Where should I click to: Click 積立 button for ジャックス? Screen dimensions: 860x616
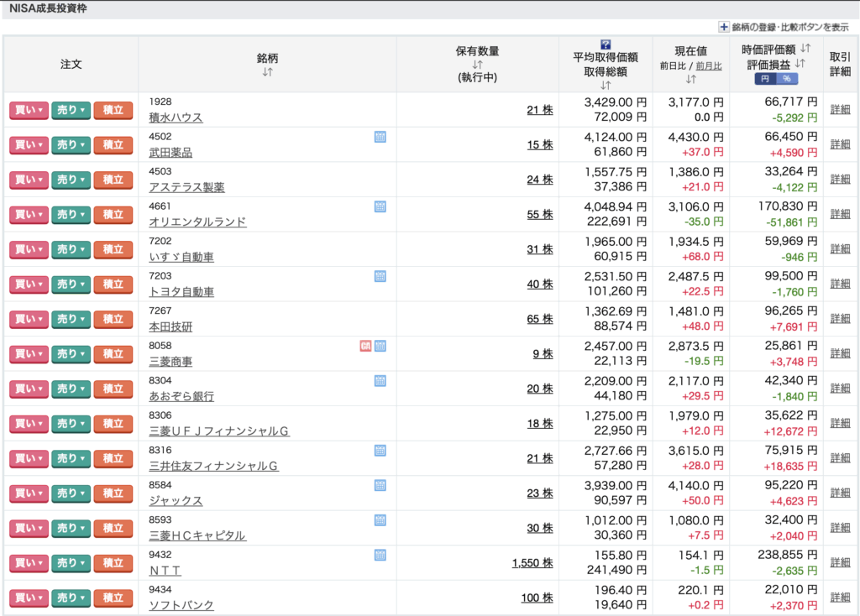[x=113, y=493]
